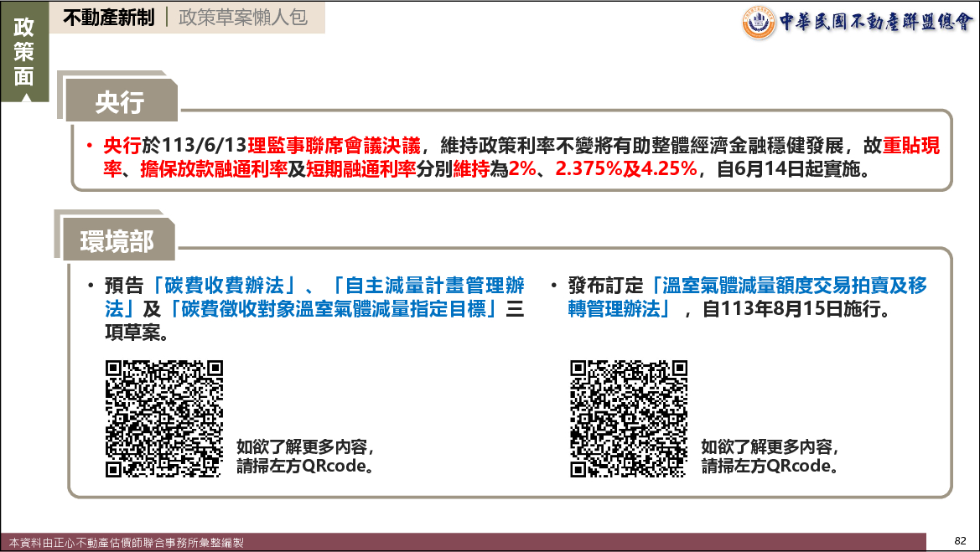Click the scan instruction caption beside left QR code
This screenshot has width=980, height=552.
pos(304,457)
